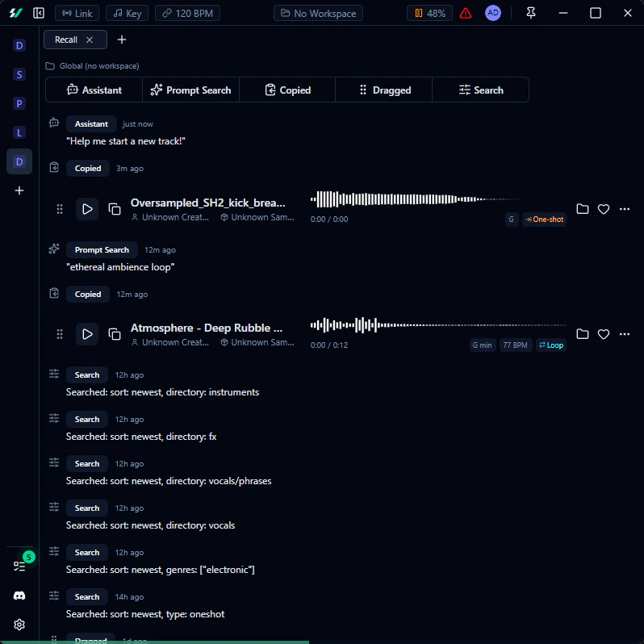Click the app logo icon in the top bar

pos(15,13)
